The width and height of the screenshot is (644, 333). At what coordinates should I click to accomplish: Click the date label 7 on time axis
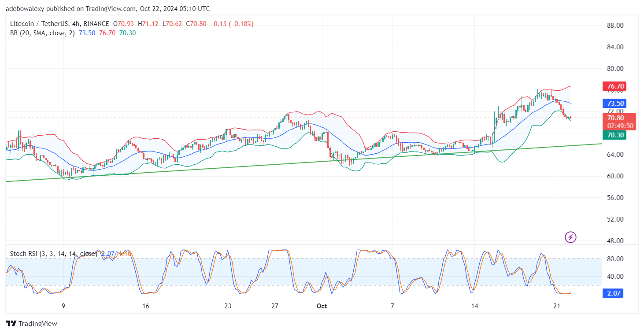(392, 306)
